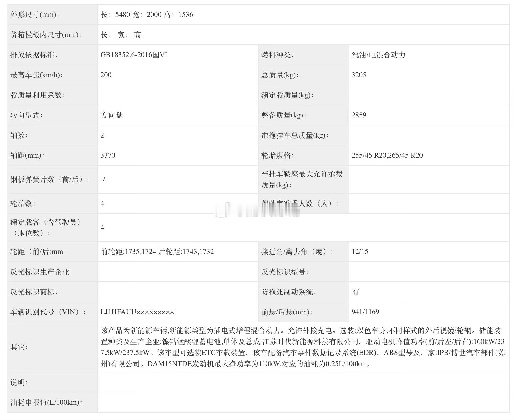This screenshot has width=515, height=420.
Task: Select the ABS value 有
Action: tap(355, 292)
